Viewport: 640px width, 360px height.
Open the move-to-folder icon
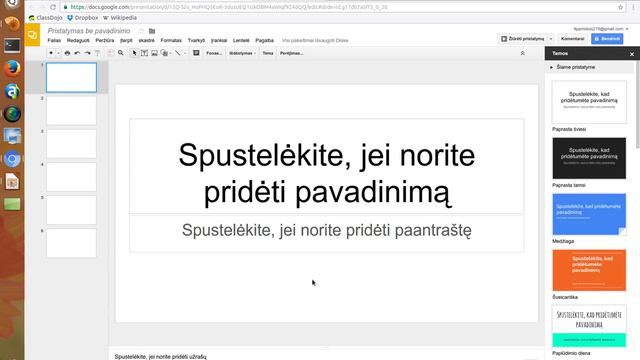(x=152, y=31)
